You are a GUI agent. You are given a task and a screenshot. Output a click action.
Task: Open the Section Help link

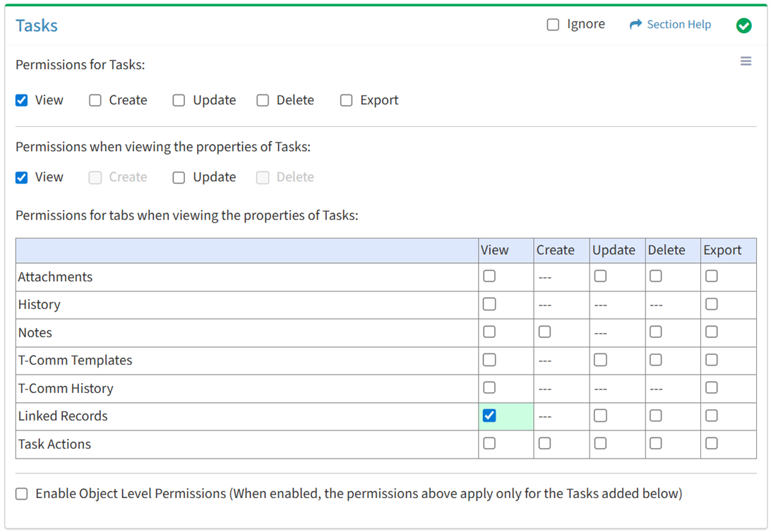(x=679, y=25)
